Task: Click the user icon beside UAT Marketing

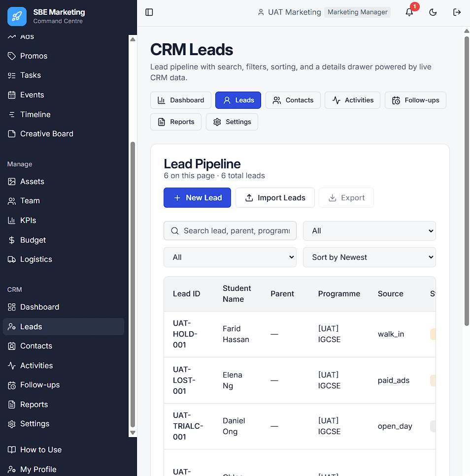Action: (x=261, y=12)
